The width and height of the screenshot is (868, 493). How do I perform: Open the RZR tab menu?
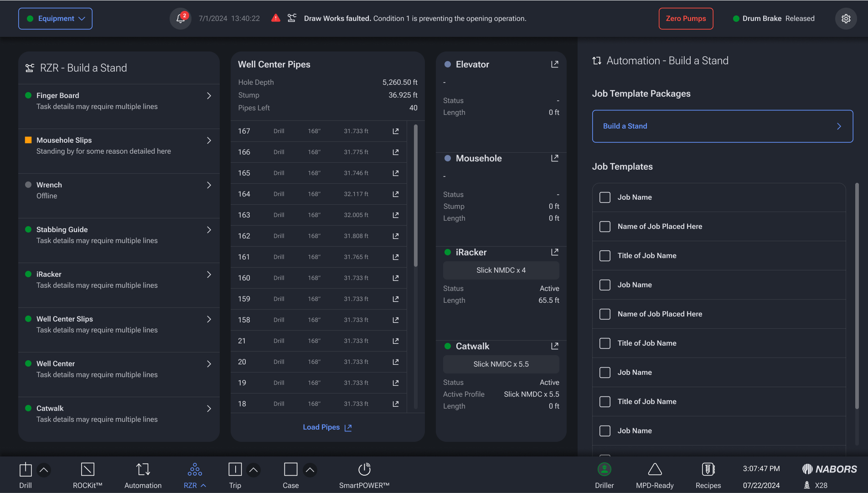[x=195, y=475]
